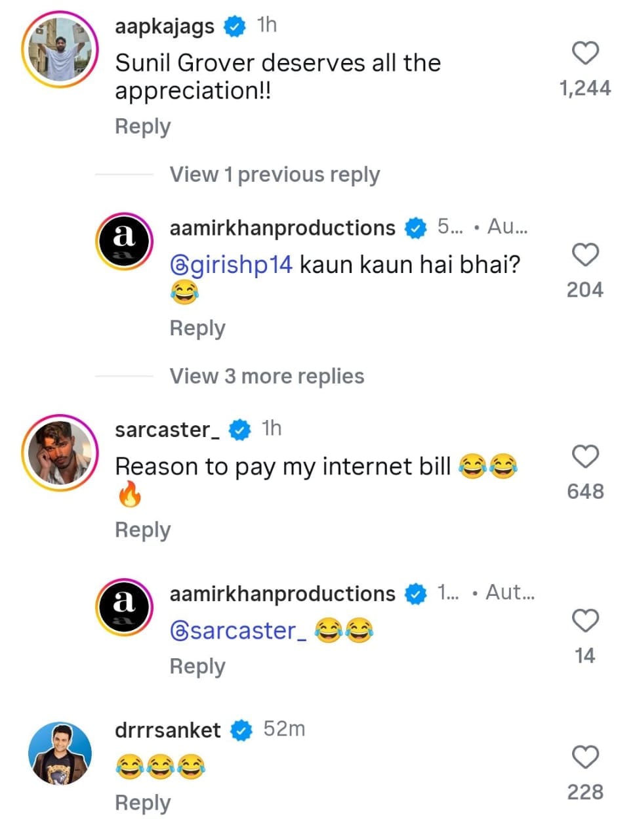
Task: Expand 'View 3 more replies'
Action: 267,376
